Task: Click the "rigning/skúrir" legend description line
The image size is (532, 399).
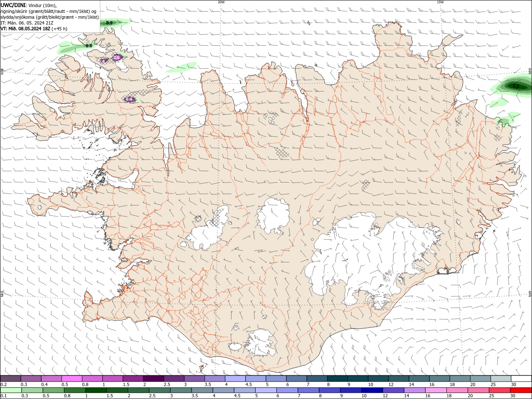Action: (x=48, y=11)
